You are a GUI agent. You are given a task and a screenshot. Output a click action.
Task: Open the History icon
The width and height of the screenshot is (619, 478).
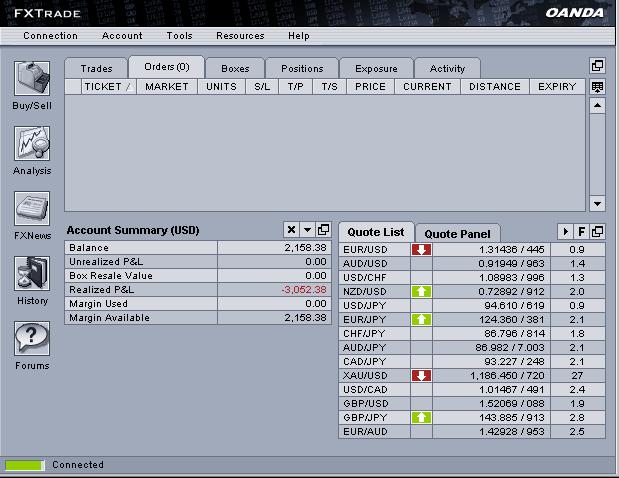tap(32, 273)
